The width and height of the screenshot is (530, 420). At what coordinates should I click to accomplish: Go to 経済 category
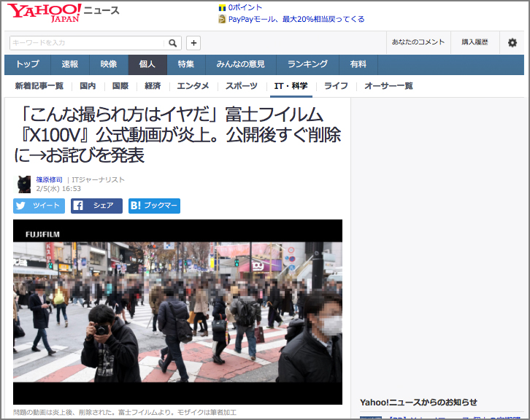[x=153, y=86]
